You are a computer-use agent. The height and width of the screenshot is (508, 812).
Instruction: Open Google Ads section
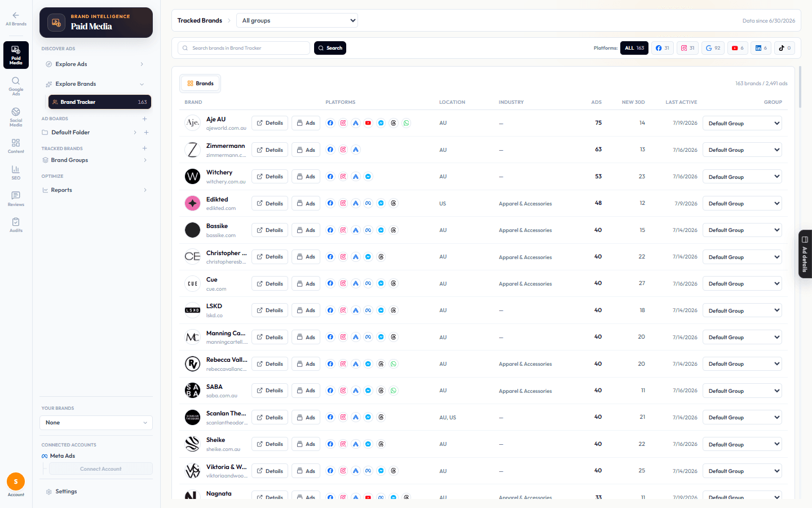(16, 86)
